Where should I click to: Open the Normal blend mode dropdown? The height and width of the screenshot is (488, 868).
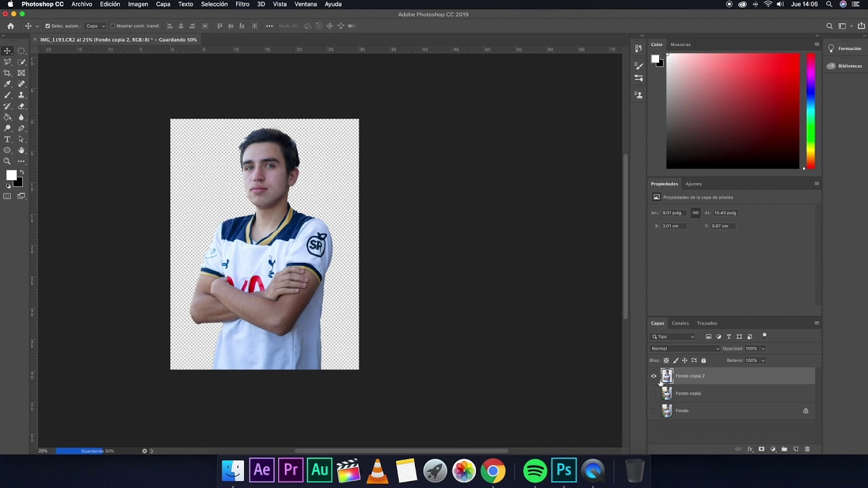[685, 348]
